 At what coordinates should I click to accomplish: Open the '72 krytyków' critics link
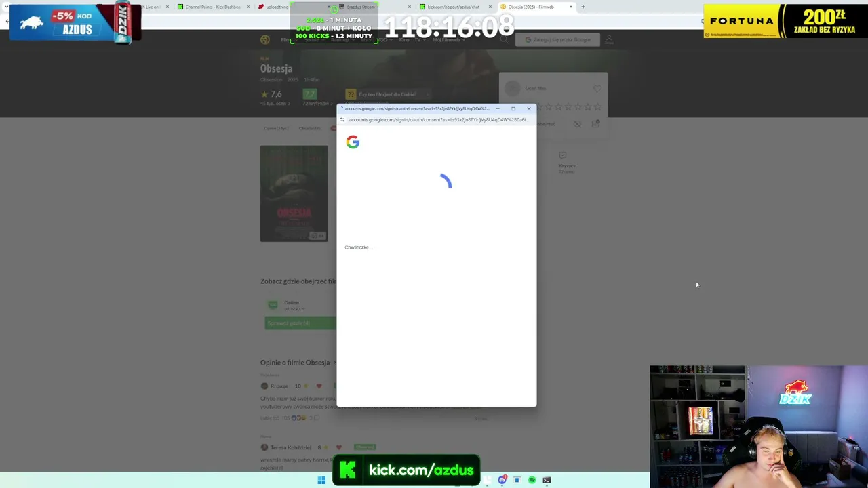317,104
